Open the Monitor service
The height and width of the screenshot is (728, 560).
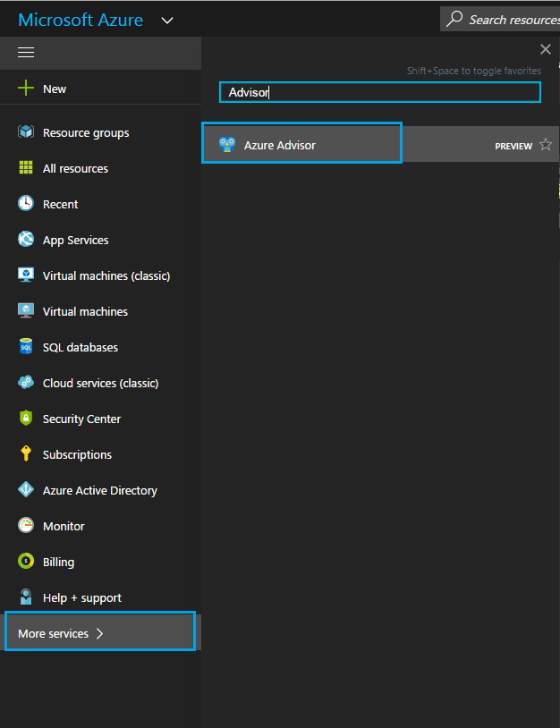point(64,526)
